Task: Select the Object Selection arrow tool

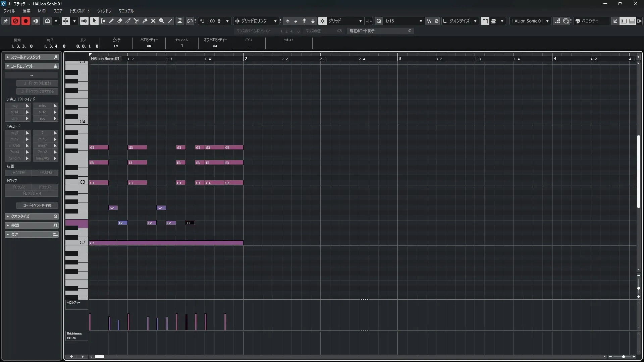Action: pos(94,21)
